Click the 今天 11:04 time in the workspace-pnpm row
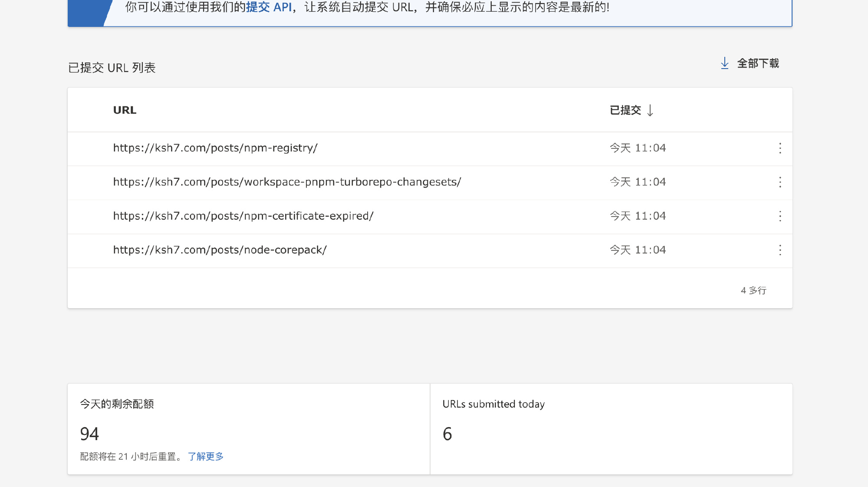868x487 pixels. pos(638,182)
